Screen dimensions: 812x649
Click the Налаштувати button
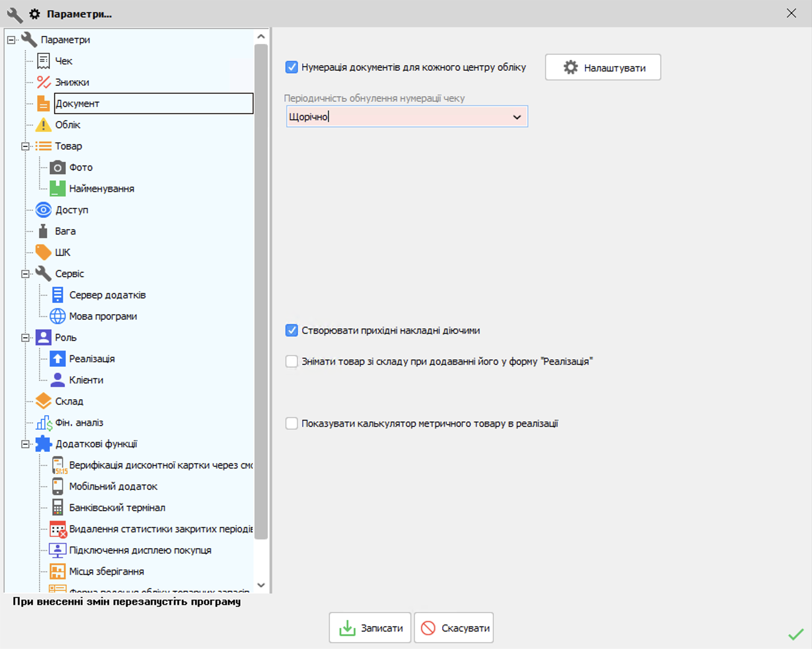tap(603, 67)
